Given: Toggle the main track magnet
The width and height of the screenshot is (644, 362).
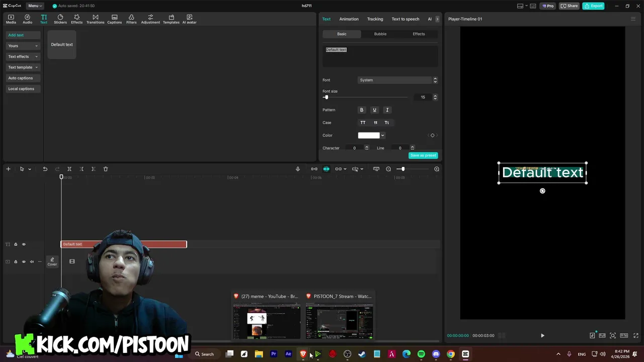Looking at the screenshot, I should [314, 169].
